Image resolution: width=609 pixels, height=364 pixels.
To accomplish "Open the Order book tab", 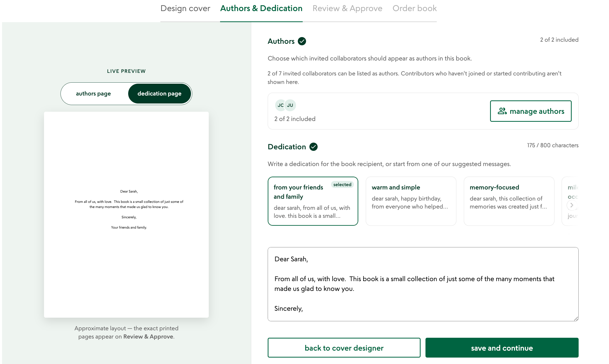I will click(415, 8).
